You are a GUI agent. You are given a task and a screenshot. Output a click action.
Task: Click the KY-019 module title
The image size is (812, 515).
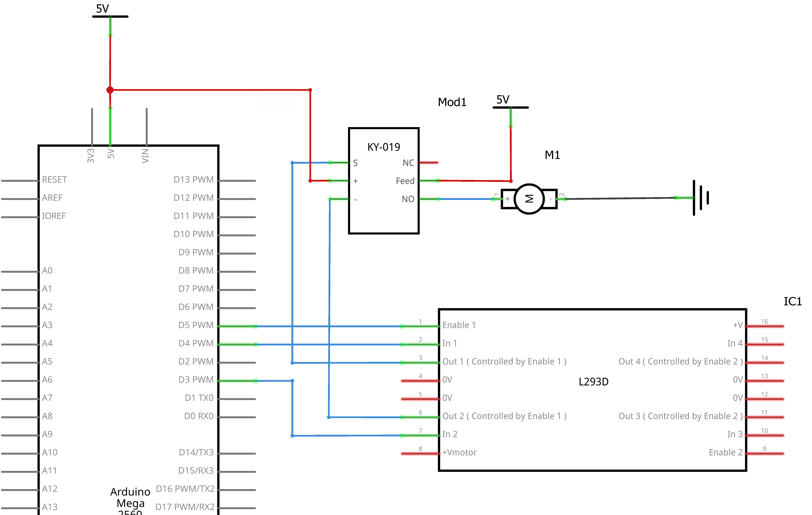point(384,147)
